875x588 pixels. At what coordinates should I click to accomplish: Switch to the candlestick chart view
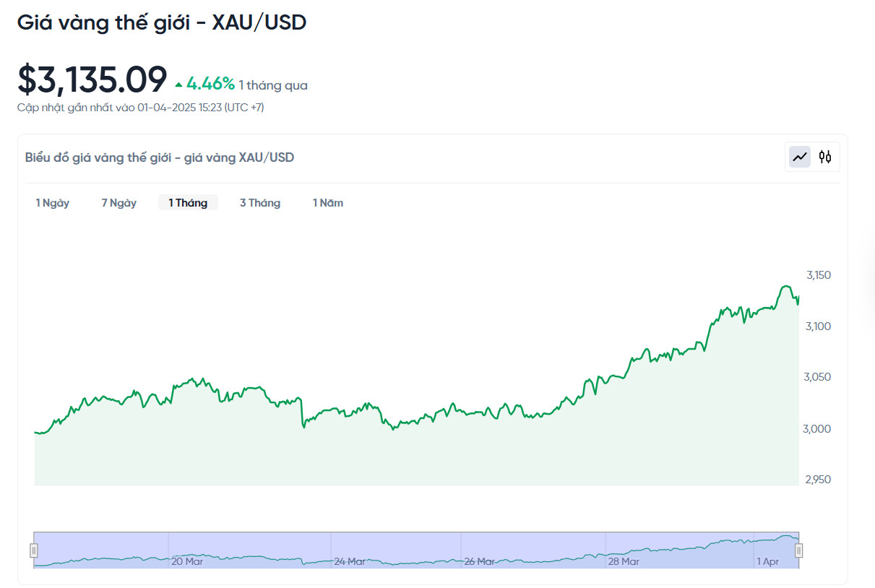(825, 157)
